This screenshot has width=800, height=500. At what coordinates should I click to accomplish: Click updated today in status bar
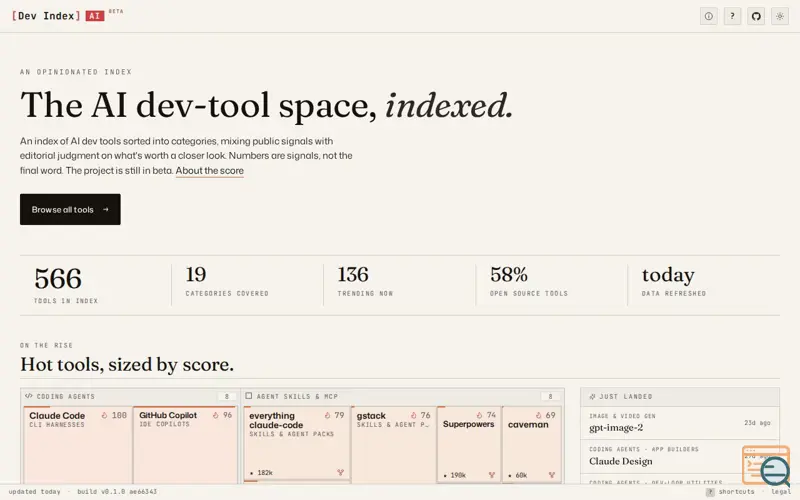tap(35, 492)
